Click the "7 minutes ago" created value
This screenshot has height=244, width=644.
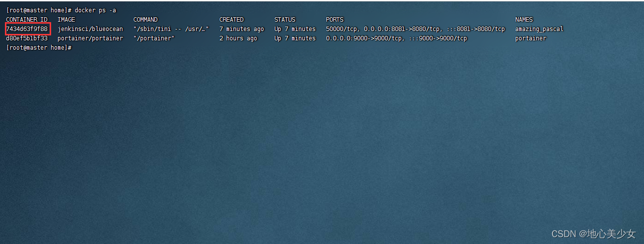pyautogui.click(x=242, y=29)
